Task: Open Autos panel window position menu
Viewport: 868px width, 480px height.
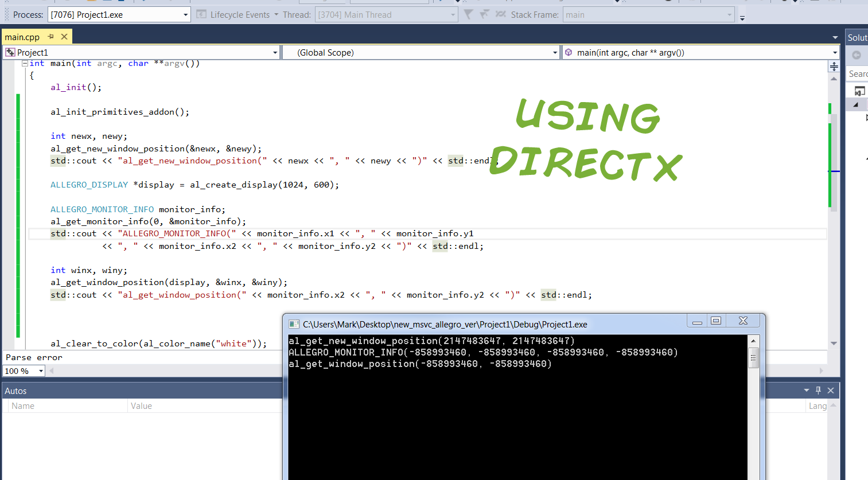Action: click(x=807, y=391)
